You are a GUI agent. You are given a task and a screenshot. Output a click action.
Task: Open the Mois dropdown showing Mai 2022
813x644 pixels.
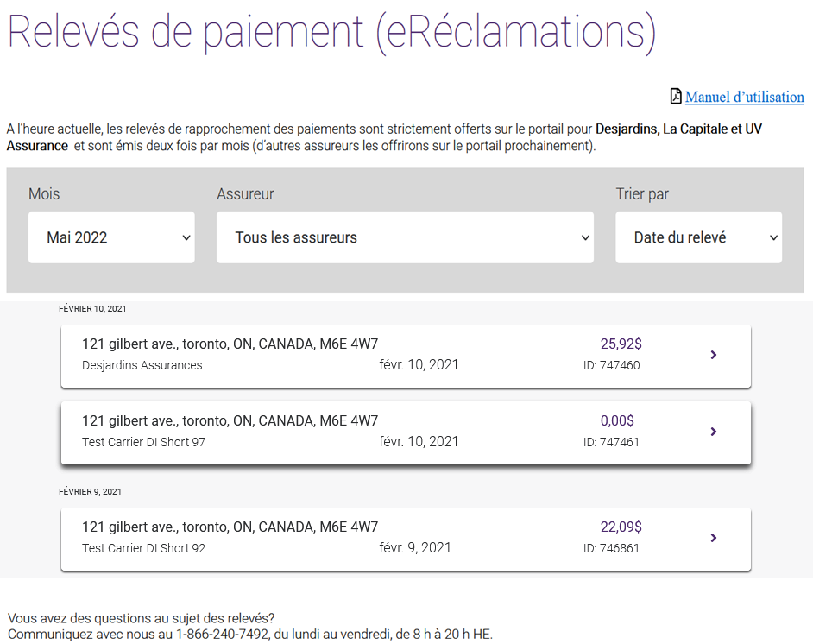pos(111,237)
